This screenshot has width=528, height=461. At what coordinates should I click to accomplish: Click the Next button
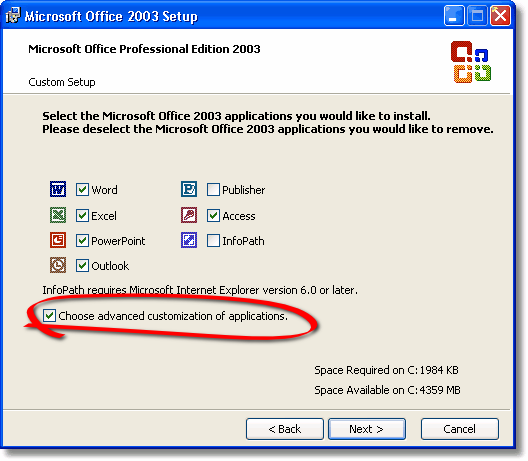(367, 429)
